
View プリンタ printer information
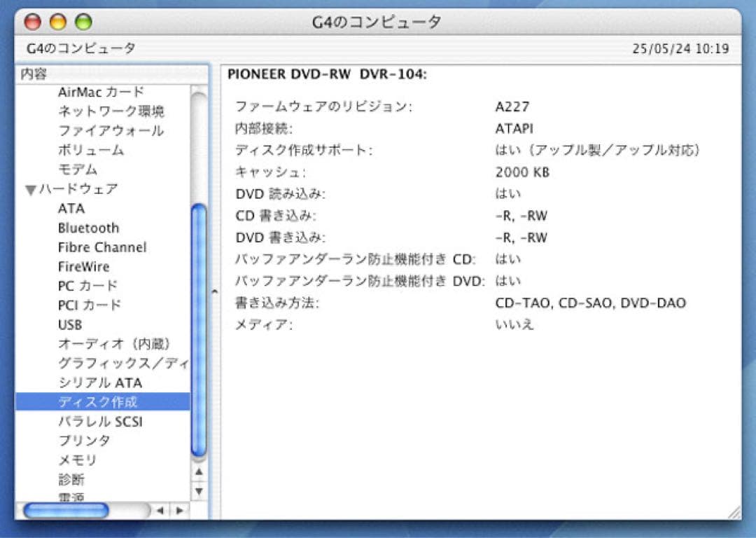[86, 441]
